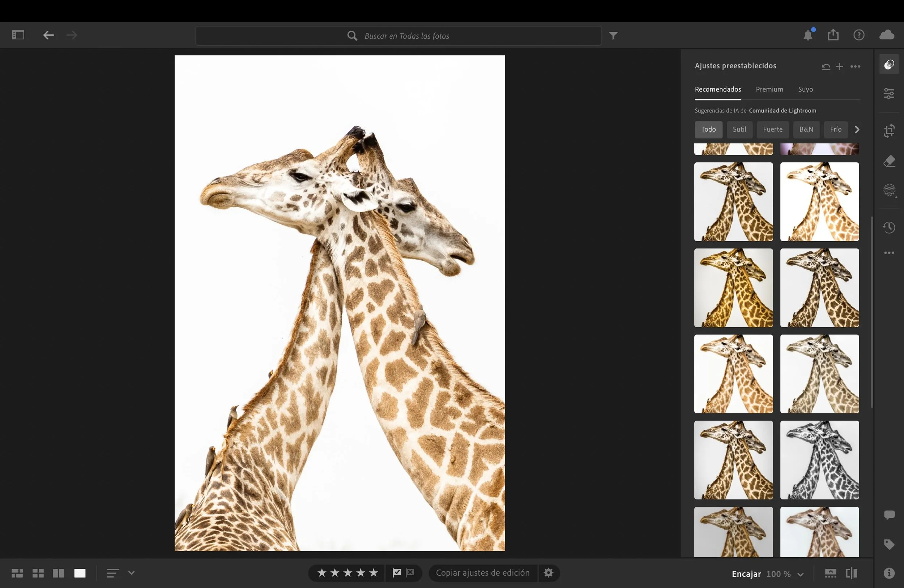The image size is (904, 588).
Task: Switch to the Premium presets tab
Action: click(769, 89)
